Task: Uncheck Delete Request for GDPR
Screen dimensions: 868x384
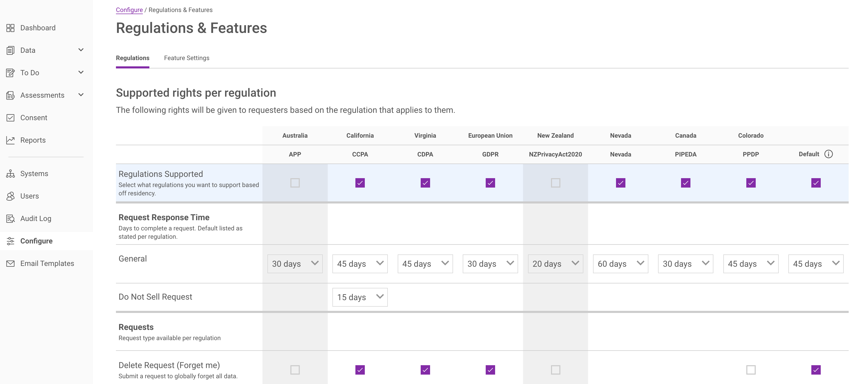Action: pyautogui.click(x=490, y=370)
